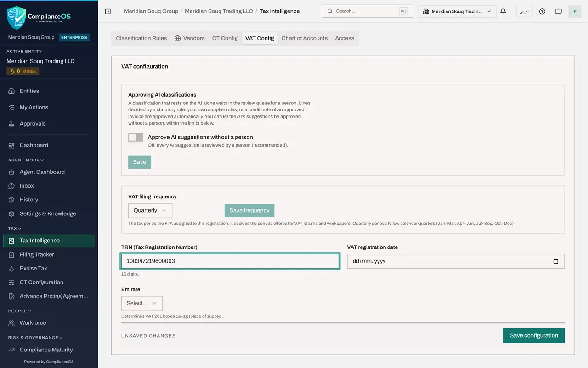
Task: Open the chat feedback icon
Action: (x=559, y=11)
